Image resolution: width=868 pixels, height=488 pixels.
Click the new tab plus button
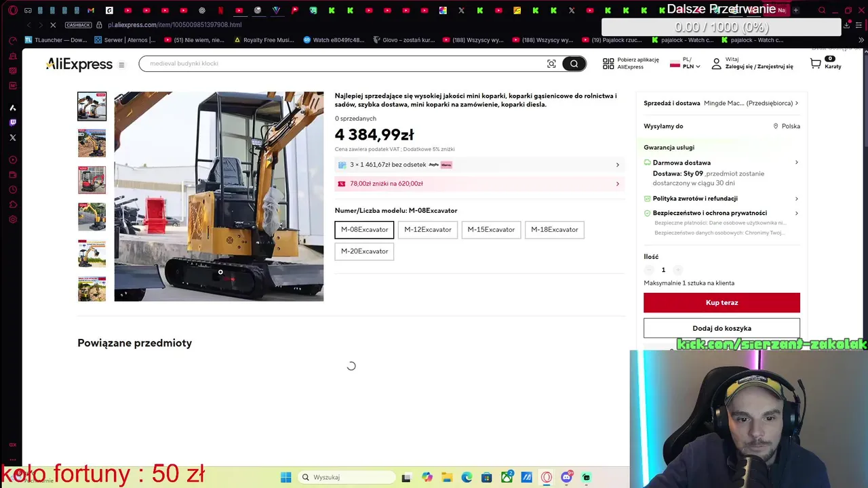pos(795,10)
